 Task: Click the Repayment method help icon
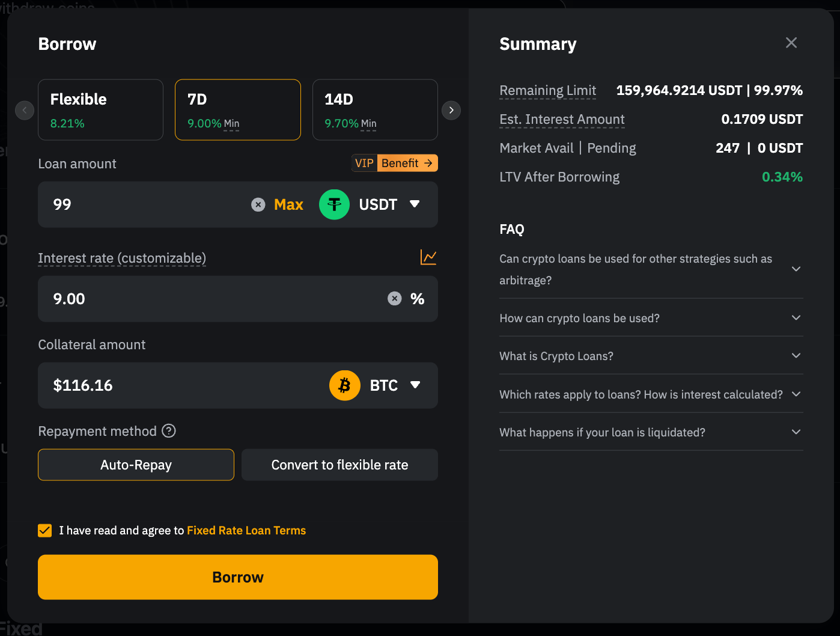(169, 431)
